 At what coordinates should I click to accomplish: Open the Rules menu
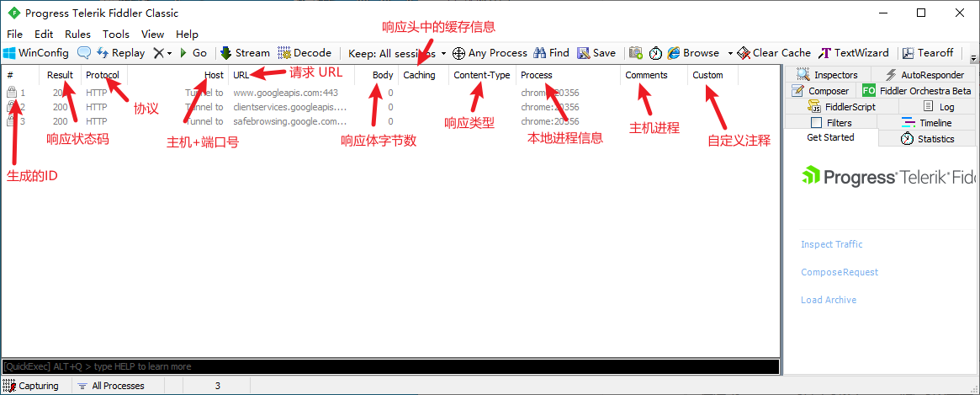coord(77,35)
